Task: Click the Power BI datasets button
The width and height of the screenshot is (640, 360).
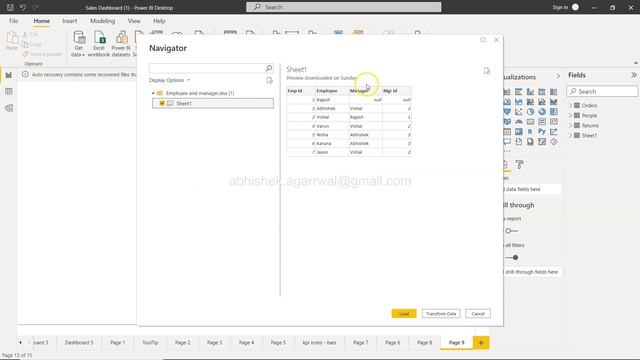Action: click(x=121, y=44)
